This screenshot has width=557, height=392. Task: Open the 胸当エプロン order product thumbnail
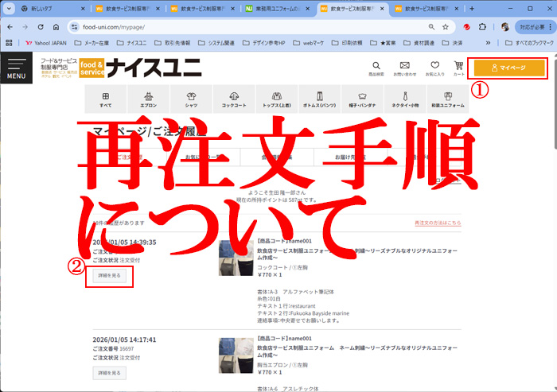[x=236, y=355]
